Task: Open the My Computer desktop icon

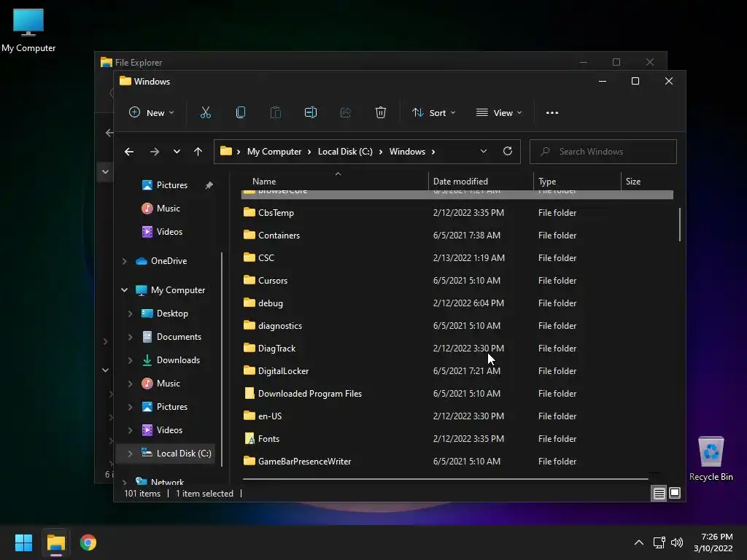Action: coord(28,31)
